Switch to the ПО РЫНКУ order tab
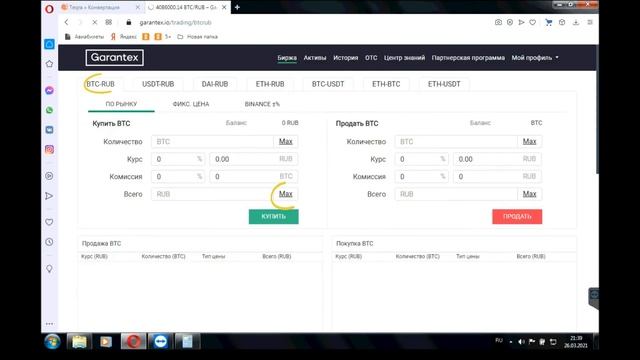Viewport: 640px width, 360px height. tap(121, 104)
